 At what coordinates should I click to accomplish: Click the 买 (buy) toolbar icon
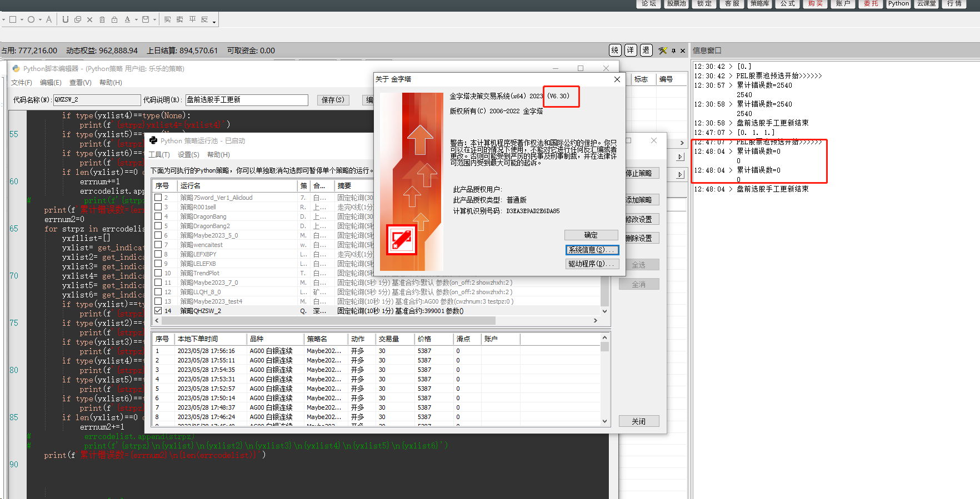pyautogui.click(x=167, y=19)
